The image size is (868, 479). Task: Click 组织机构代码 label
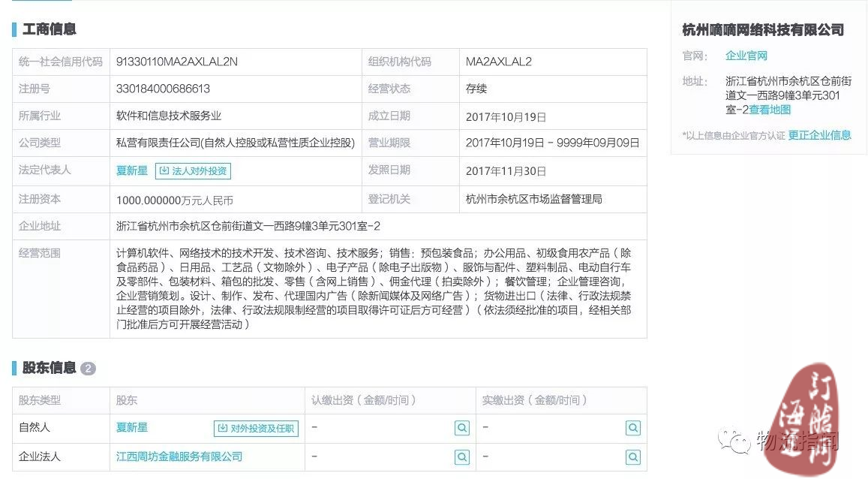pyautogui.click(x=400, y=62)
